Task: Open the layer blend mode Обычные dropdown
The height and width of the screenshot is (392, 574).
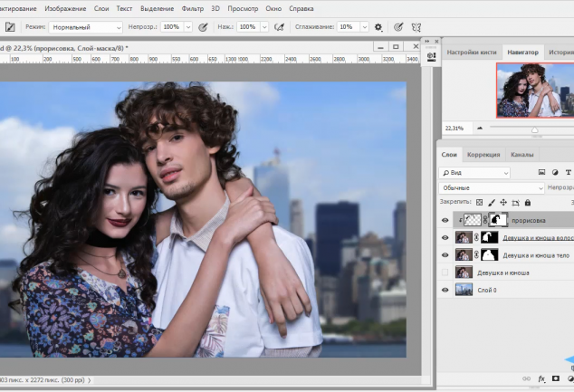Action: point(492,187)
